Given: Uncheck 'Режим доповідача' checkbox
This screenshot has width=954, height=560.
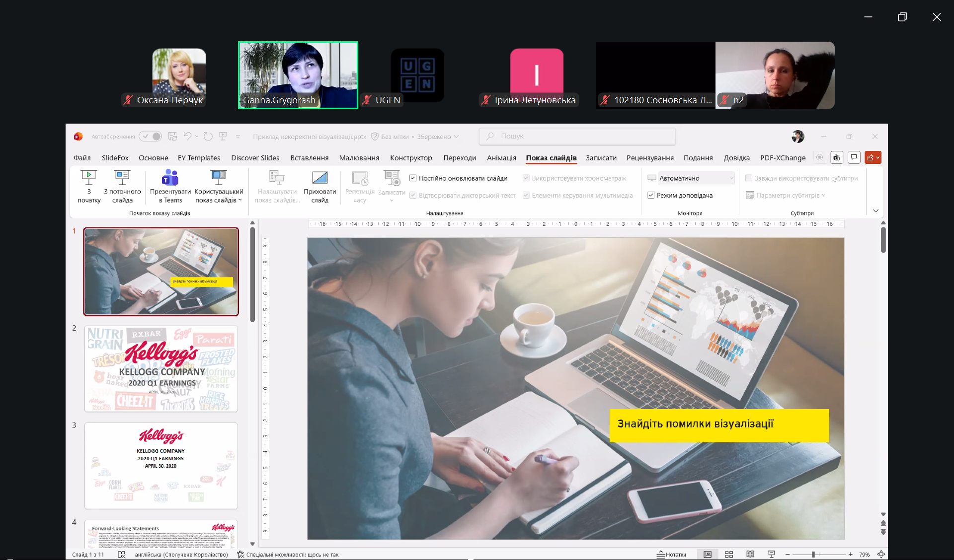Looking at the screenshot, I should [651, 195].
